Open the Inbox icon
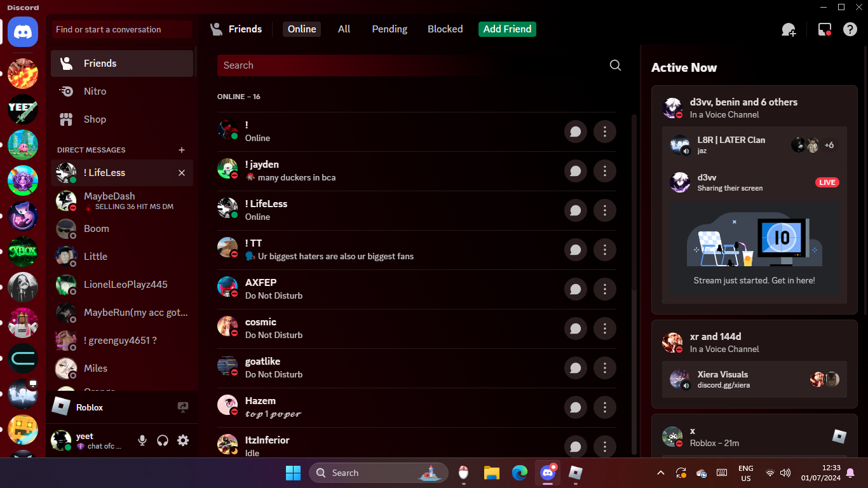Viewport: 868px width, 488px height. (x=825, y=29)
